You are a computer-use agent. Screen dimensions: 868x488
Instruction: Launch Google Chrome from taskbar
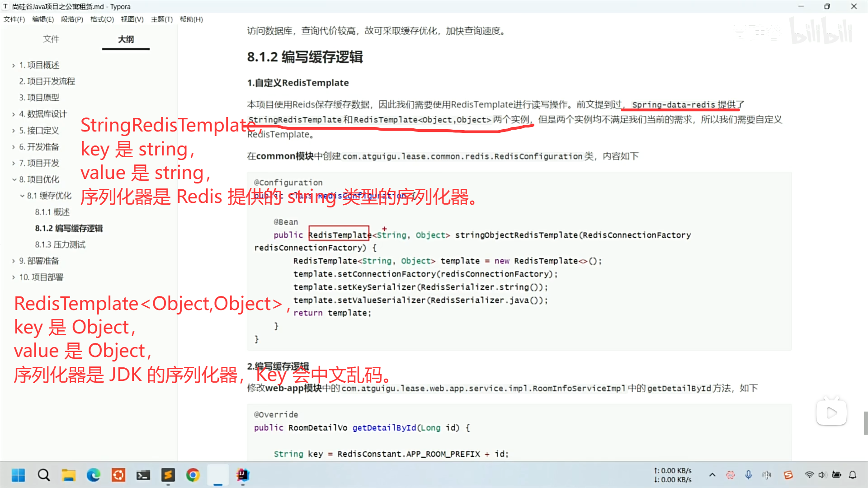click(193, 475)
